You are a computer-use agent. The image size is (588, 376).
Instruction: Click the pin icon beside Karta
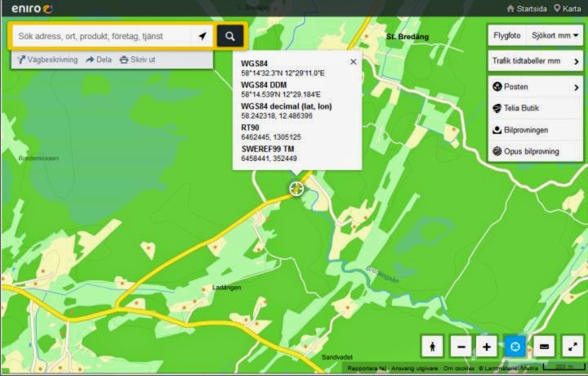557,8
